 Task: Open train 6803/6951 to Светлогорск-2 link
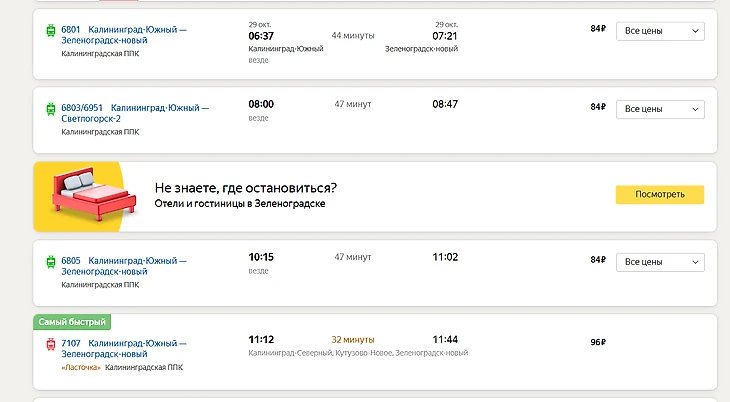coord(135,112)
